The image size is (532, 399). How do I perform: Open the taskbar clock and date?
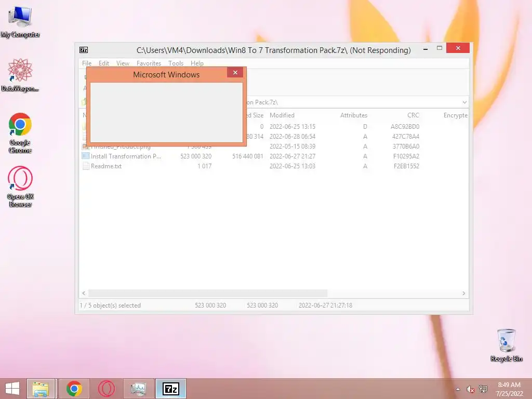coord(509,389)
